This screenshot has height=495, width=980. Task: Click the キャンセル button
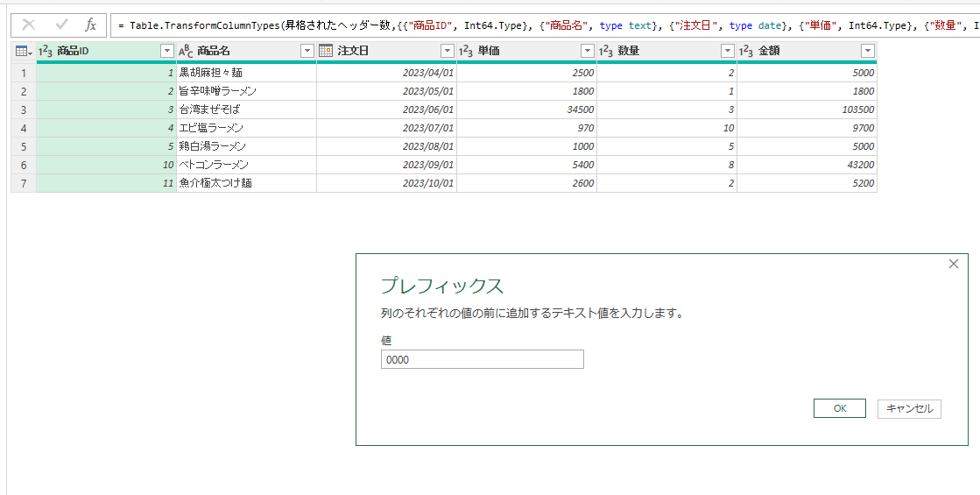pos(909,408)
